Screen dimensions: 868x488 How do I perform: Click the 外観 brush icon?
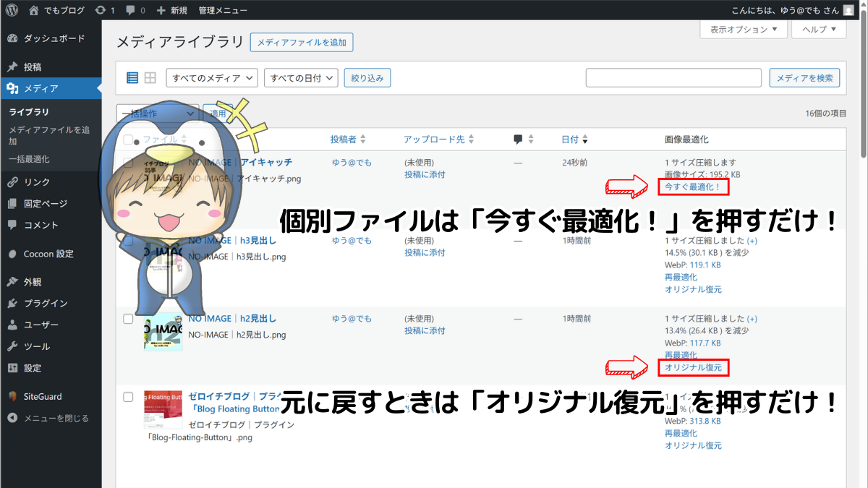[x=12, y=282]
